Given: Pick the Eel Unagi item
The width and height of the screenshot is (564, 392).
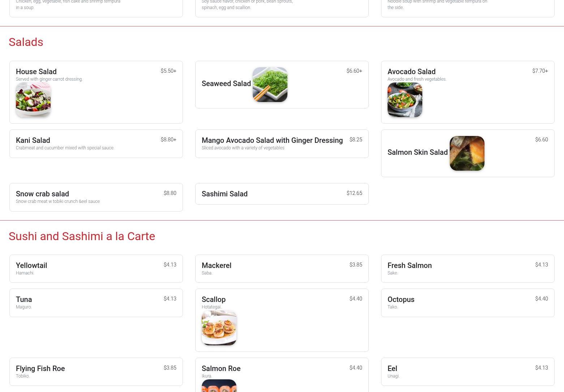Looking at the screenshot, I should tap(468, 372).
